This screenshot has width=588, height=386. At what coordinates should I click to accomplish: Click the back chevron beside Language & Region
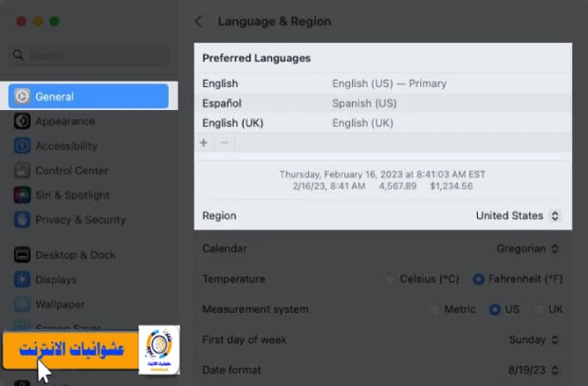(x=198, y=21)
